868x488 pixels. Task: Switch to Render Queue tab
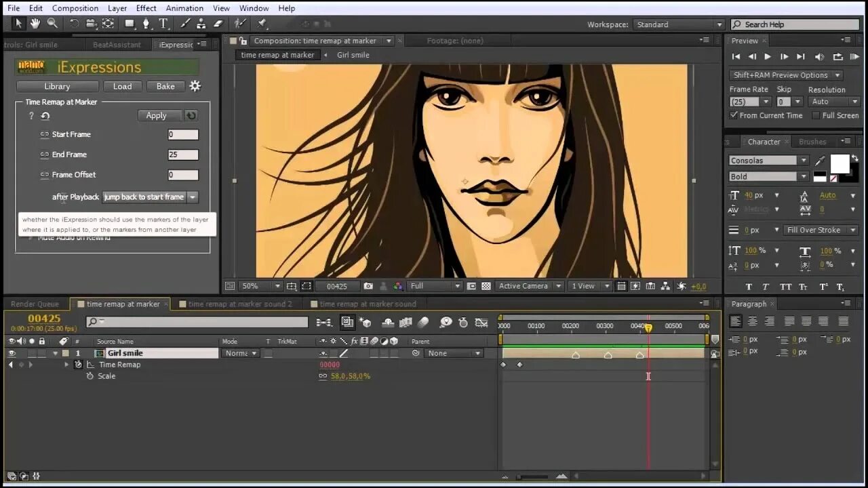click(x=35, y=304)
